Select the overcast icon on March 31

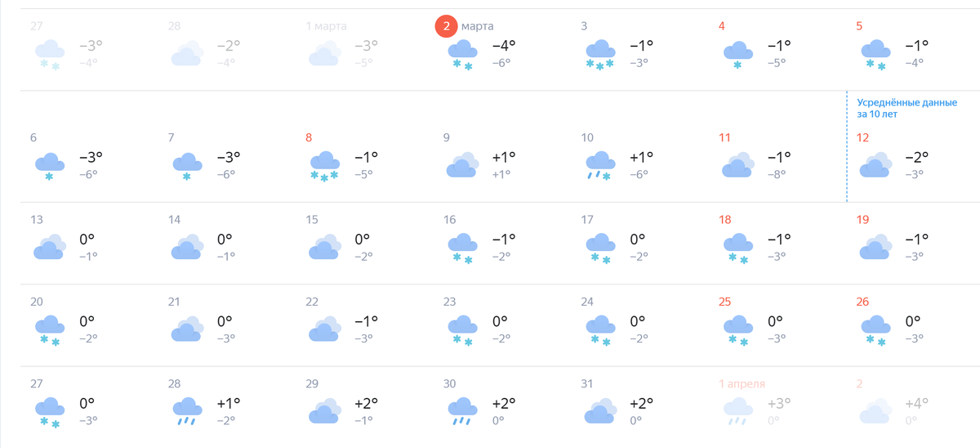pyautogui.click(x=600, y=410)
